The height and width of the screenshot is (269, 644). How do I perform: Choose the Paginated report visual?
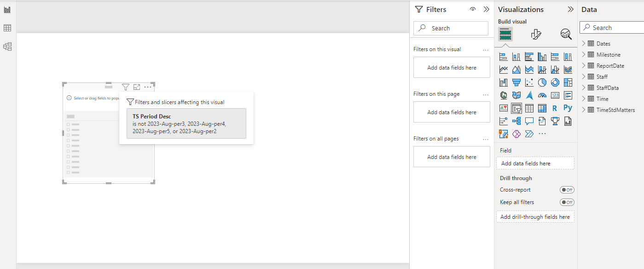(568, 121)
